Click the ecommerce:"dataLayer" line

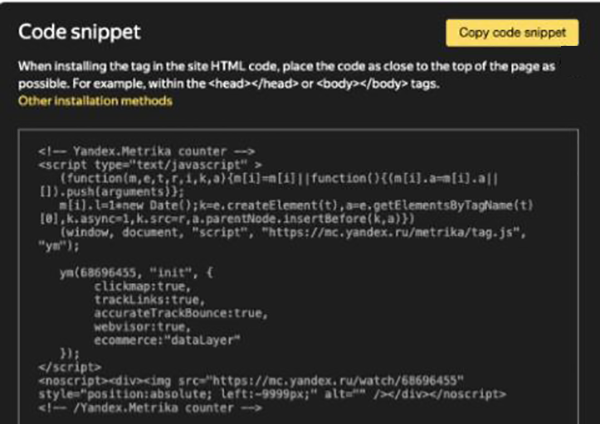[x=167, y=340]
